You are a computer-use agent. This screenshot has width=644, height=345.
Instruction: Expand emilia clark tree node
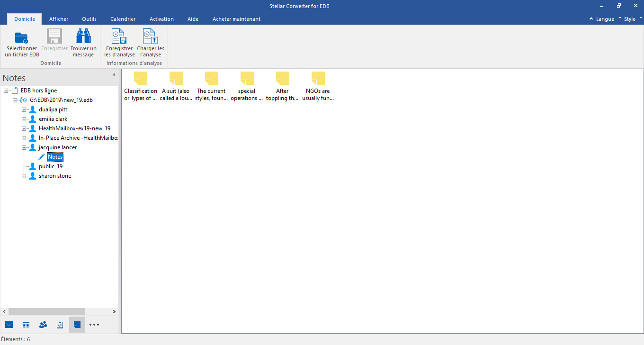24,119
